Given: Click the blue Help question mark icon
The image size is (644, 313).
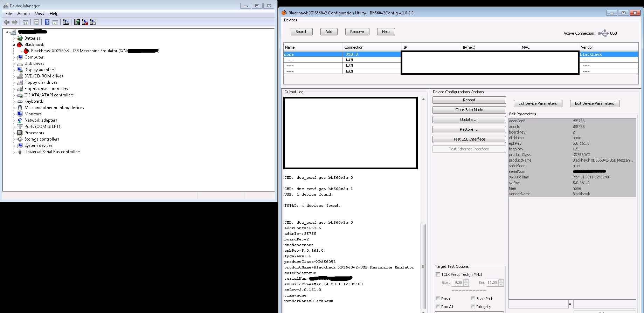Looking at the screenshot, I should pos(47,22).
